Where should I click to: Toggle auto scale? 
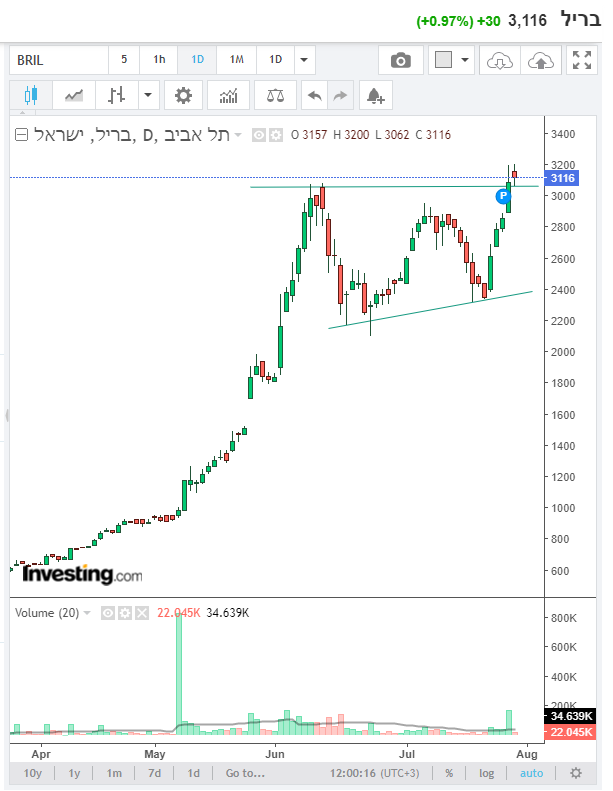(532, 773)
